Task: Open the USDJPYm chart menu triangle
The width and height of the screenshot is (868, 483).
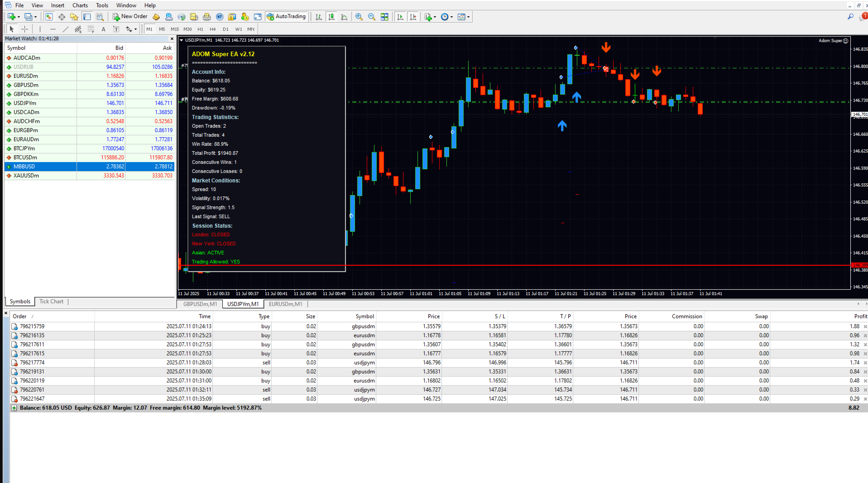Action: (182, 40)
